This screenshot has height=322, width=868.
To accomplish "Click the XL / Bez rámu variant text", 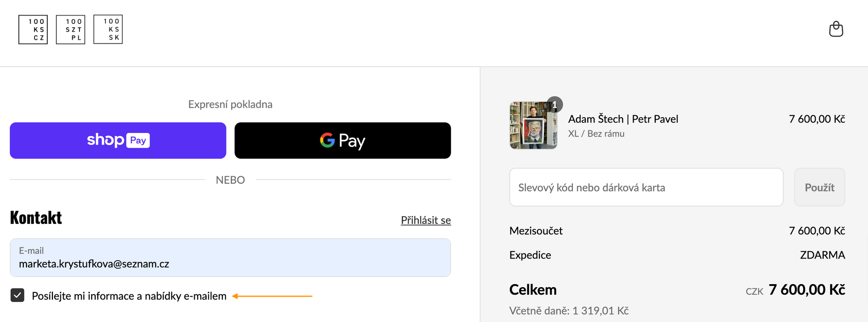I will click(596, 134).
